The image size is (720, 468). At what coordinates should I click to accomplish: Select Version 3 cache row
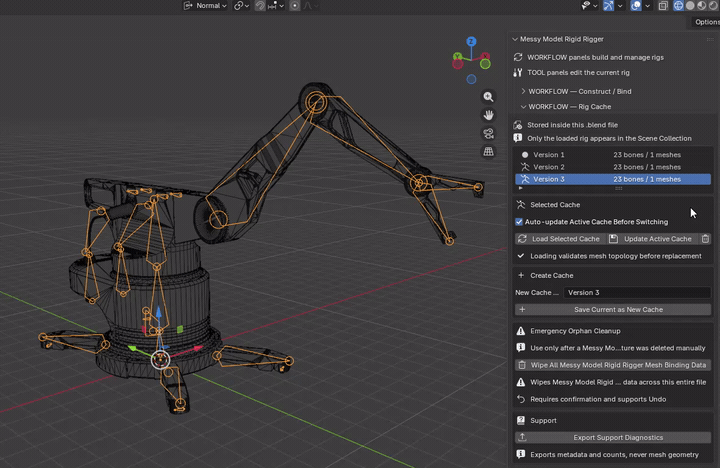613,179
